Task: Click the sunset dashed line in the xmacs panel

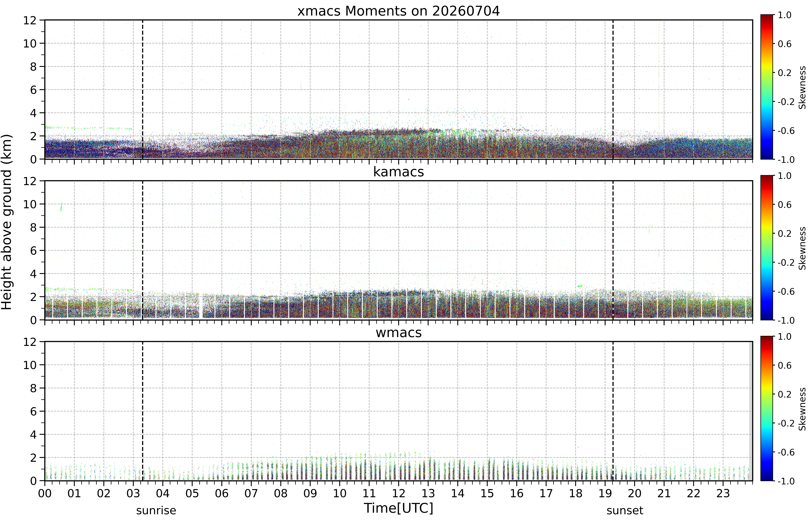Action: coord(613,90)
